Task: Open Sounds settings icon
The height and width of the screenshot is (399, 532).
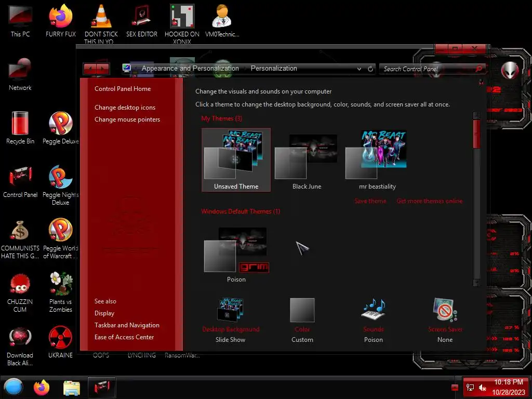Action: [x=373, y=320]
